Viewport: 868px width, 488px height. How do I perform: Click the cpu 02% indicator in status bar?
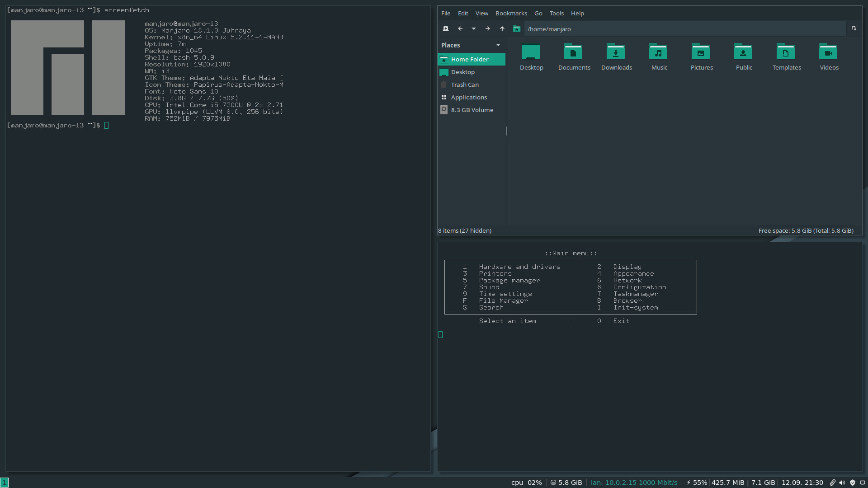pos(526,483)
